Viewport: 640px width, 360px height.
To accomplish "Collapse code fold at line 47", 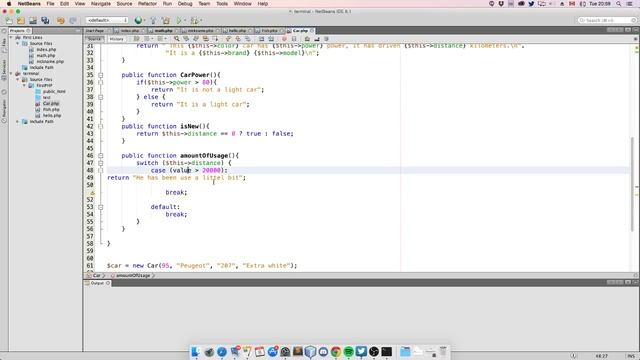I will coord(101,163).
